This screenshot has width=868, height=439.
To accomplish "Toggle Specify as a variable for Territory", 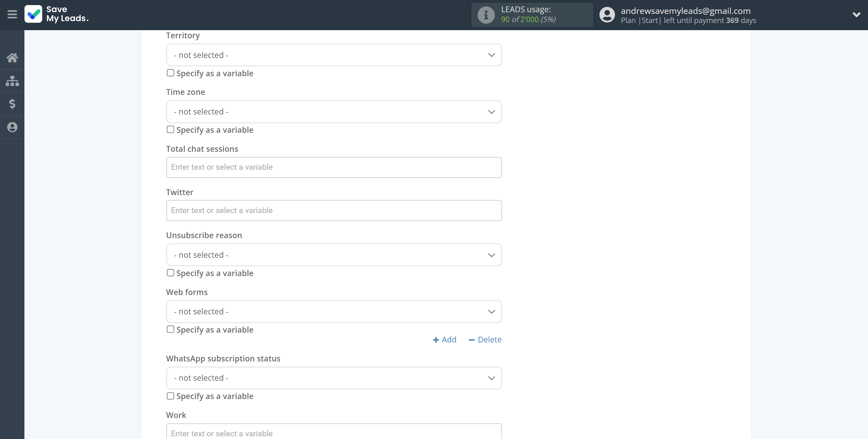I will coord(170,73).
